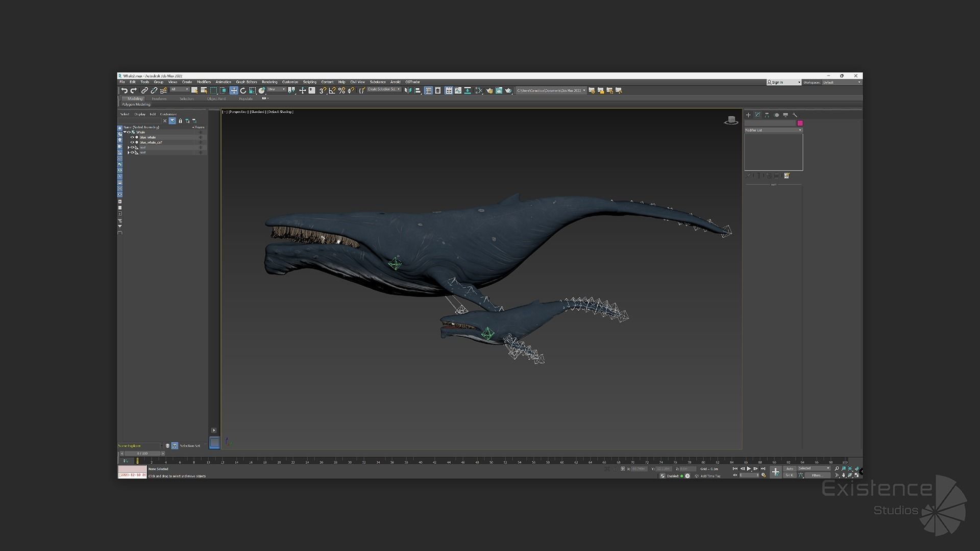Click the Polygon Modeling panel label
Screen dimensions: 980x551
[136, 105]
